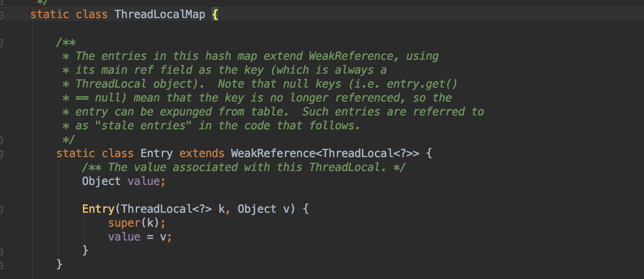The height and width of the screenshot is (279, 644).
Task: Click the Object type of parameter v
Action: point(257,209)
